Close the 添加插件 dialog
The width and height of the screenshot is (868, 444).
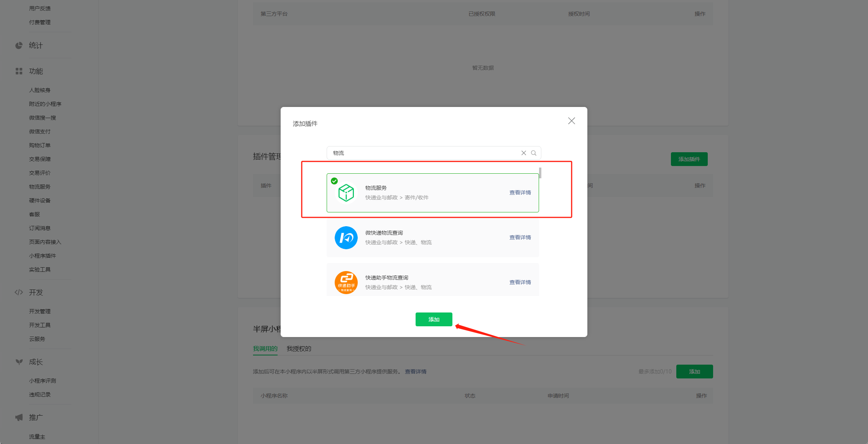click(571, 121)
